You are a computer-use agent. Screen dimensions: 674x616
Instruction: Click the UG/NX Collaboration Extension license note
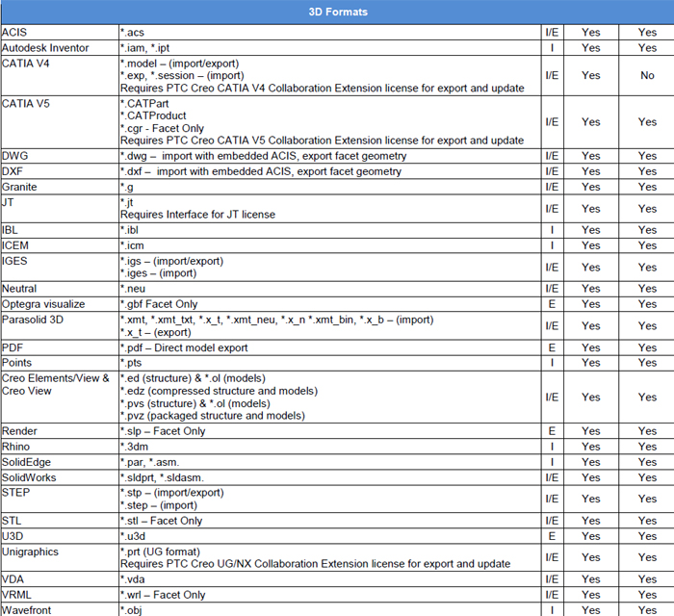click(316, 564)
